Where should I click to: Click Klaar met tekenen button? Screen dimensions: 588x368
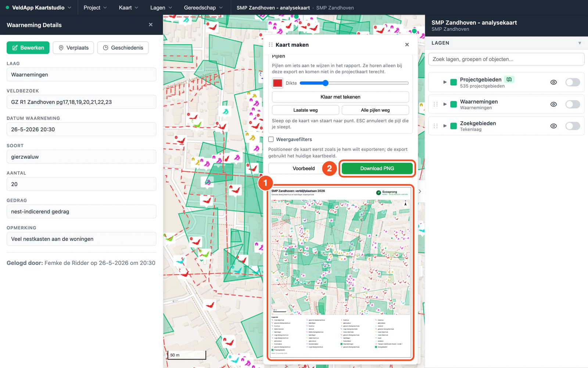340,97
